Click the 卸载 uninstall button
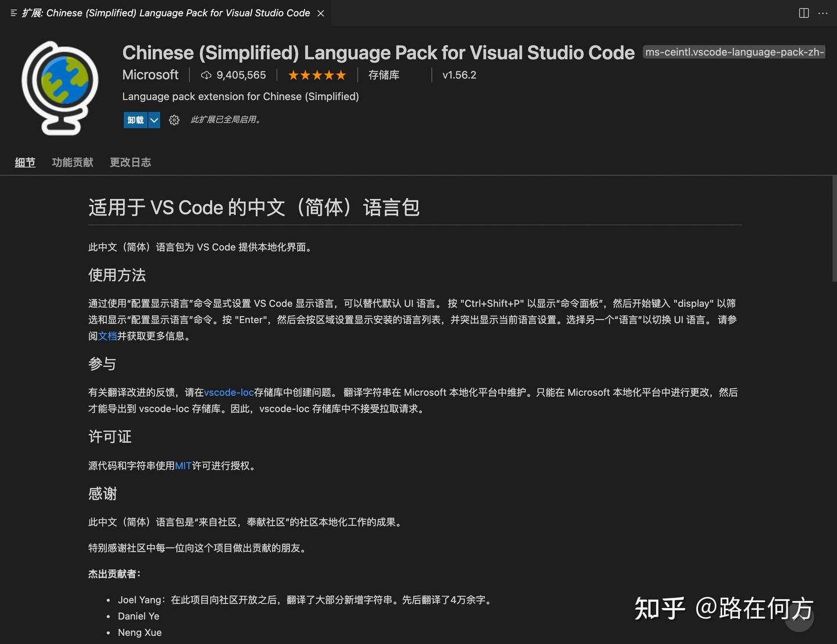This screenshot has height=644, width=837. 135,120
